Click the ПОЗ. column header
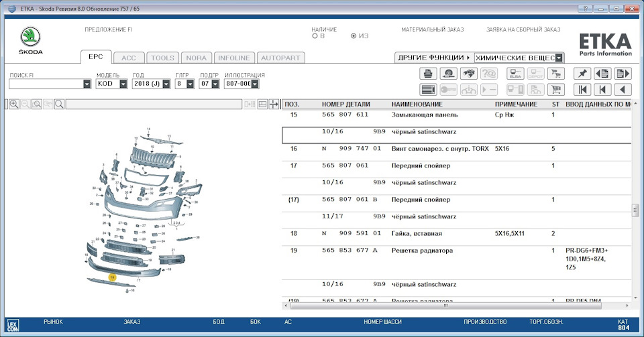This screenshot has height=337, width=644. point(292,105)
